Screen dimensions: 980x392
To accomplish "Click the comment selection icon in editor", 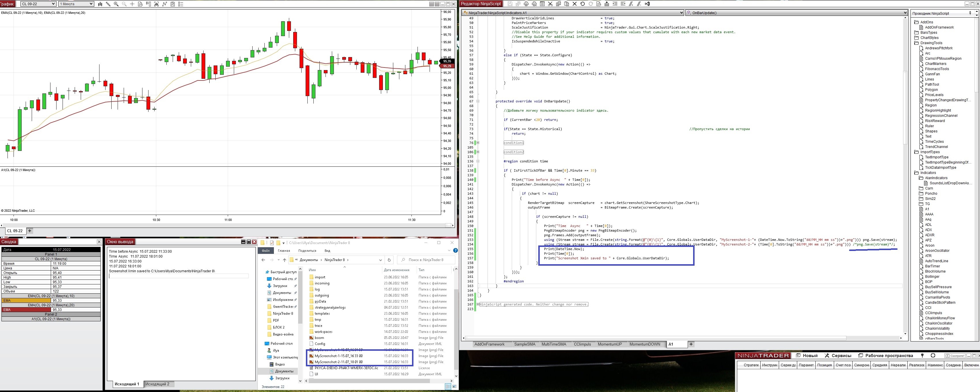I will pyautogui.click(x=631, y=4).
